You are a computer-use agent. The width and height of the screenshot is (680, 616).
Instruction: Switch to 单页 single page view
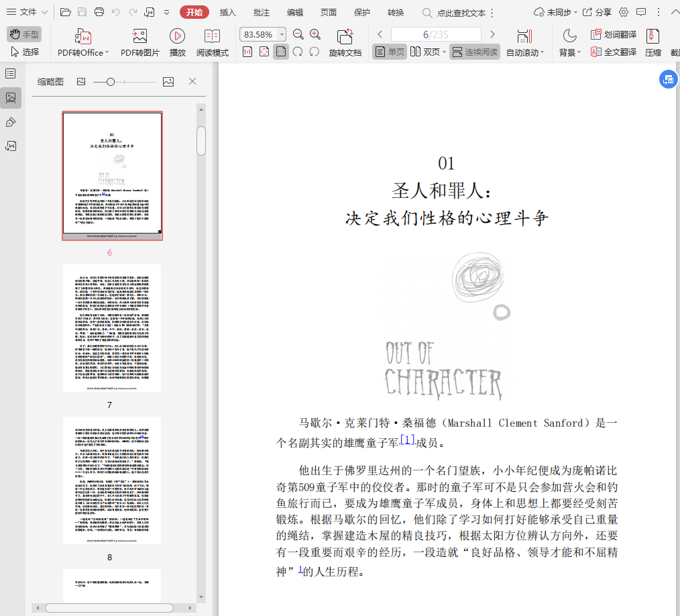[390, 52]
